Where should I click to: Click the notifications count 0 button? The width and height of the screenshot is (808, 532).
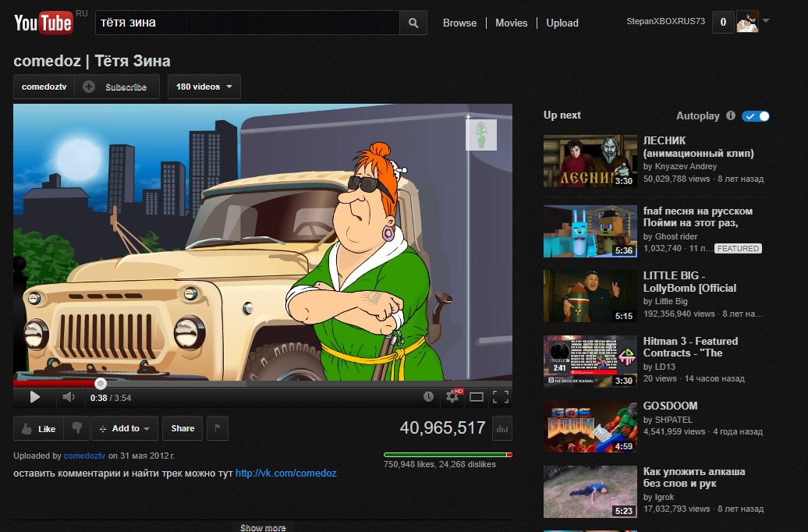723,22
